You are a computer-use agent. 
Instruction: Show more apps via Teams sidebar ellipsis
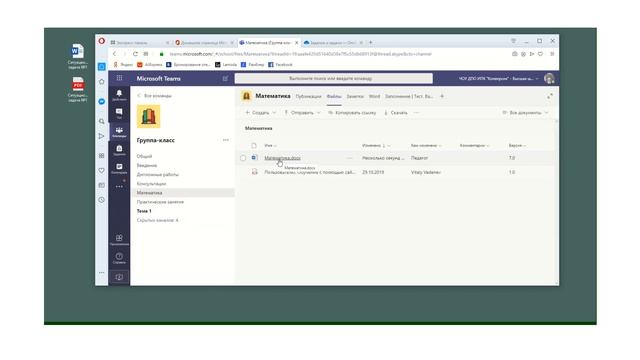click(119, 187)
